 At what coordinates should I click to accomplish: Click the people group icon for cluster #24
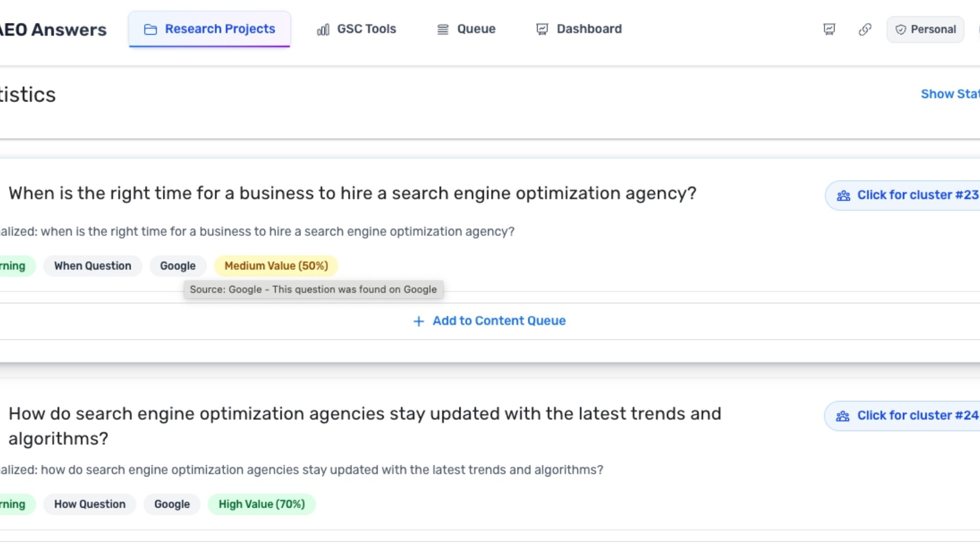click(x=843, y=416)
